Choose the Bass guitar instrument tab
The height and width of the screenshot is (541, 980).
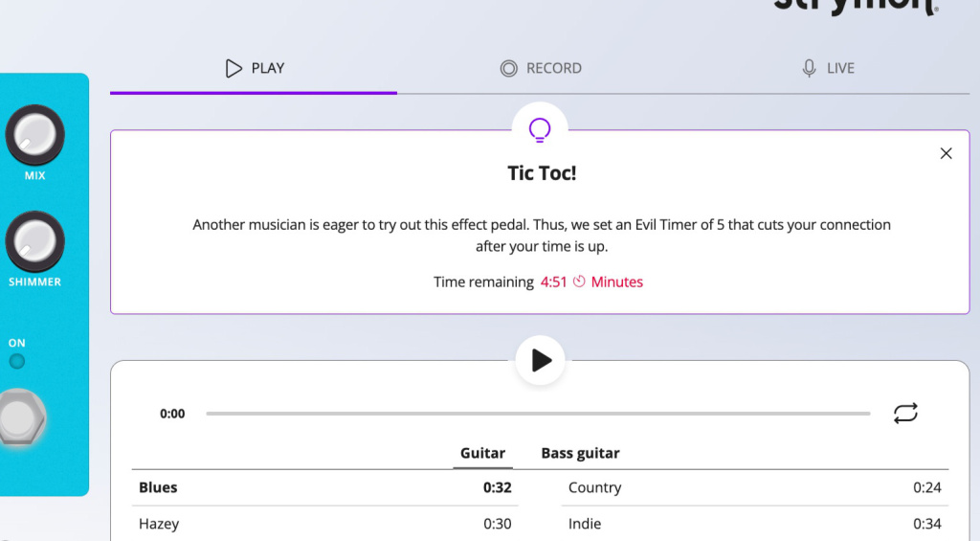(580, 453)
